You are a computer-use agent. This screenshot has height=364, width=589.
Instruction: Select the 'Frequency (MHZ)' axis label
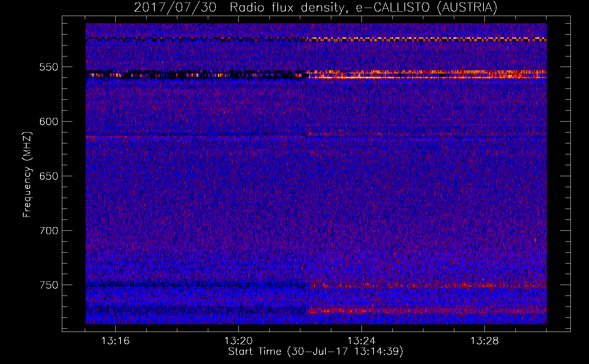tap(27, 175)
